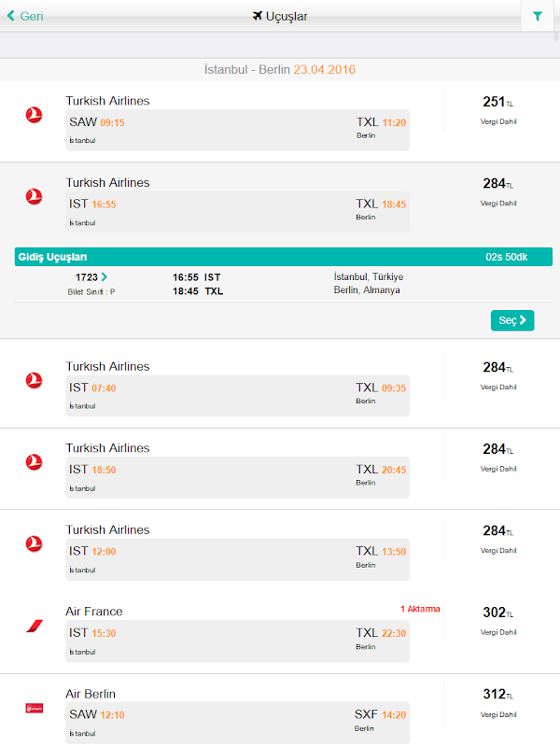This screenshot has height=747, width=560.
Task: Click Turkish Airlines logo of 07:40 flight
Action: (35, 380)
